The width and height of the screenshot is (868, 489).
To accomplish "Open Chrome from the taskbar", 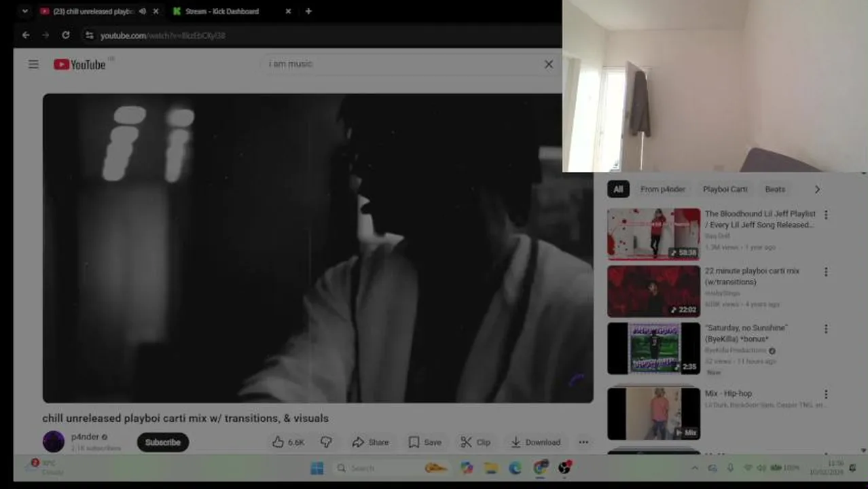I will tap(540, 468).
